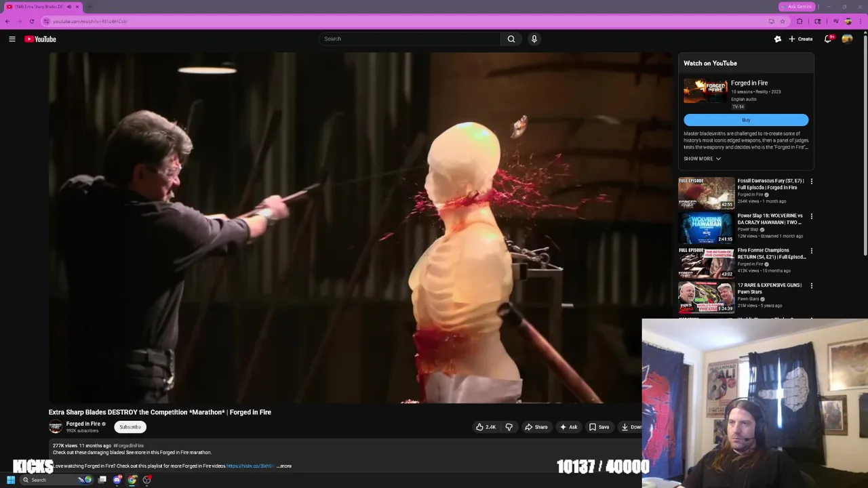
Task: Open the circular icon right of Chrome on the taskbar
Action: coord(147,480)
